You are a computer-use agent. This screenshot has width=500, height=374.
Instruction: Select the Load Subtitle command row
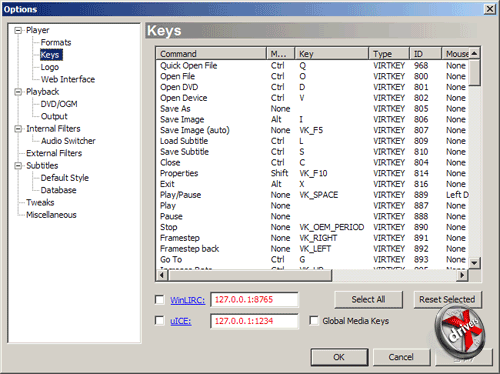313,141
